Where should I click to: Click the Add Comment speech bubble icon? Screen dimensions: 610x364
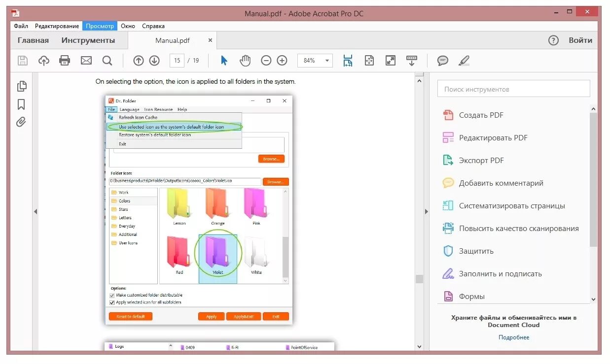tap(442, 60)
